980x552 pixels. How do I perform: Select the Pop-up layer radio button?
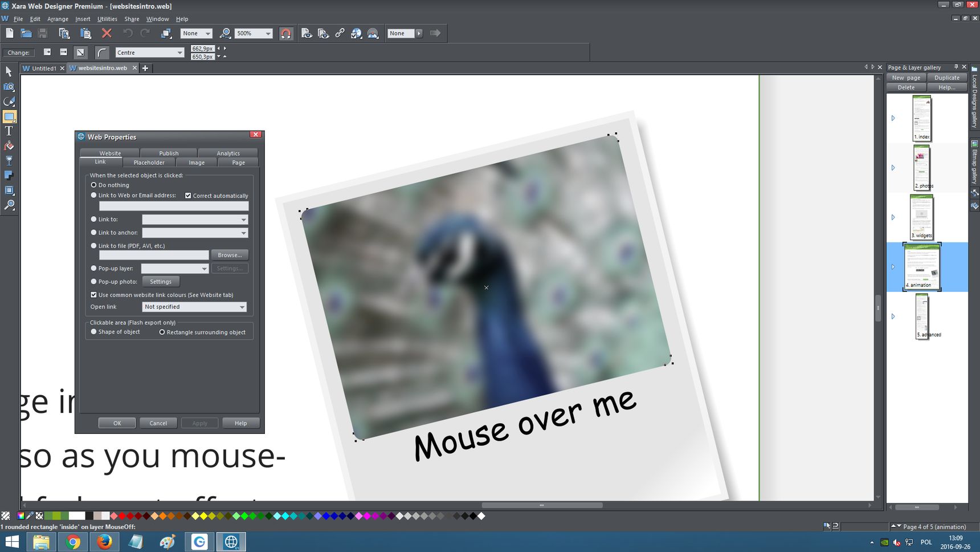(94, 268)
